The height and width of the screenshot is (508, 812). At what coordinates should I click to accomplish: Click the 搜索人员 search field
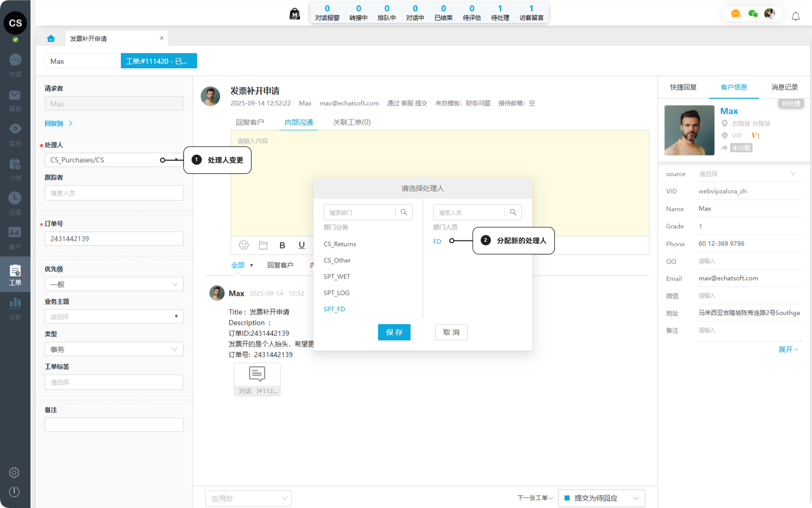(470, 213)
